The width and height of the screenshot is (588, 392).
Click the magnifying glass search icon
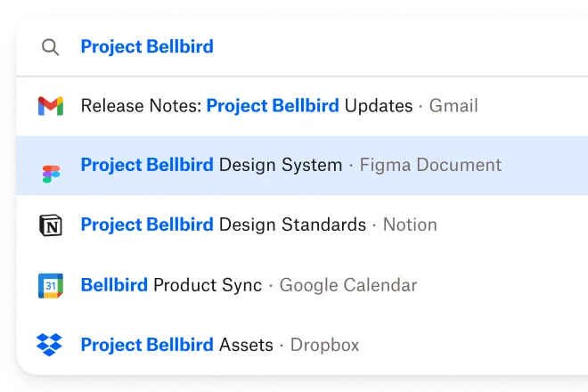(51, 47)
